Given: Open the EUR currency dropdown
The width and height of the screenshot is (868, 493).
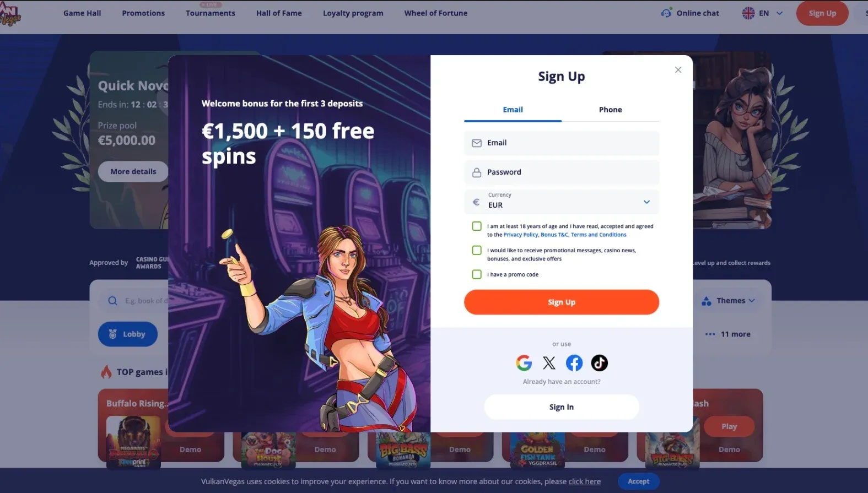Looking at the screenshot, I should tap(561, 201).
